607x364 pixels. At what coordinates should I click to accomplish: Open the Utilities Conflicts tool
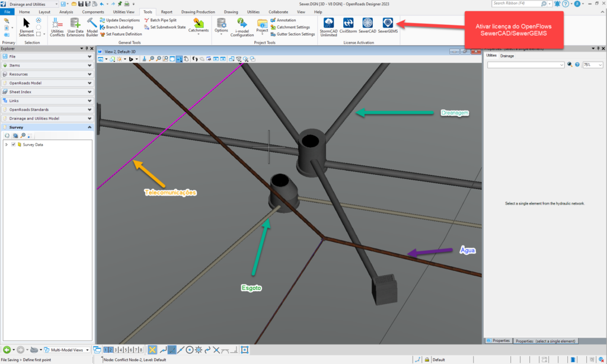[x=57, y=27]
